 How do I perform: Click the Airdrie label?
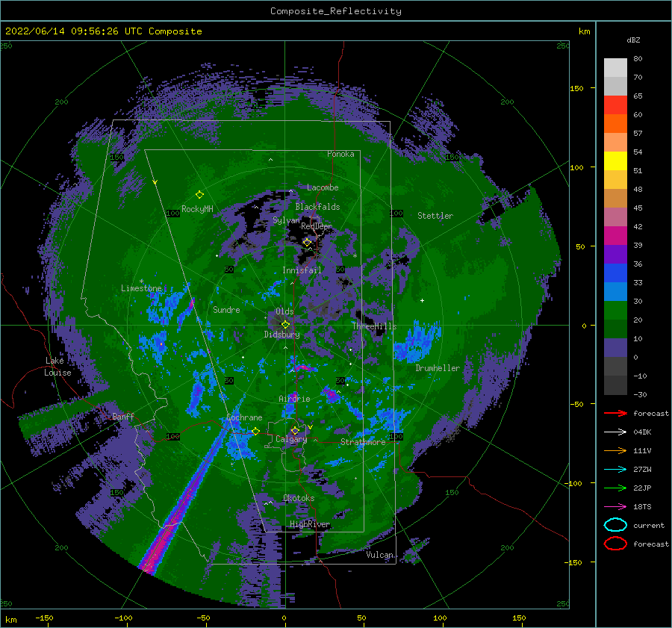pyautogui.click(x=294, y=399)
